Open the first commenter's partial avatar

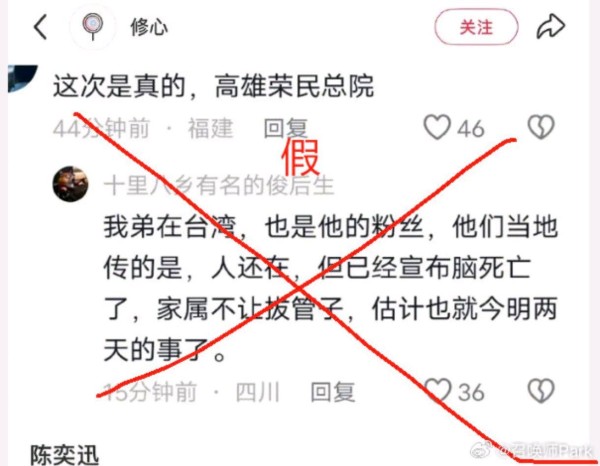coord(23,78)
